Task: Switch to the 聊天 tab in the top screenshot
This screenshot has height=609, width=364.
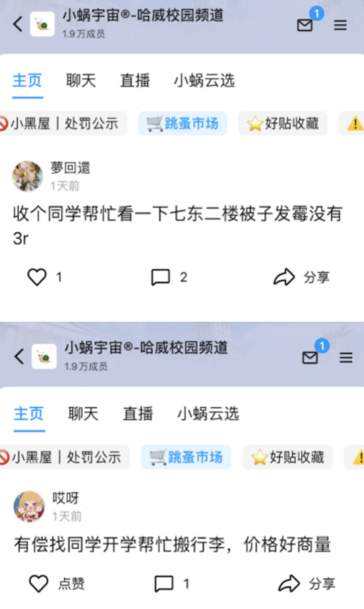Action: pos(81,81)
